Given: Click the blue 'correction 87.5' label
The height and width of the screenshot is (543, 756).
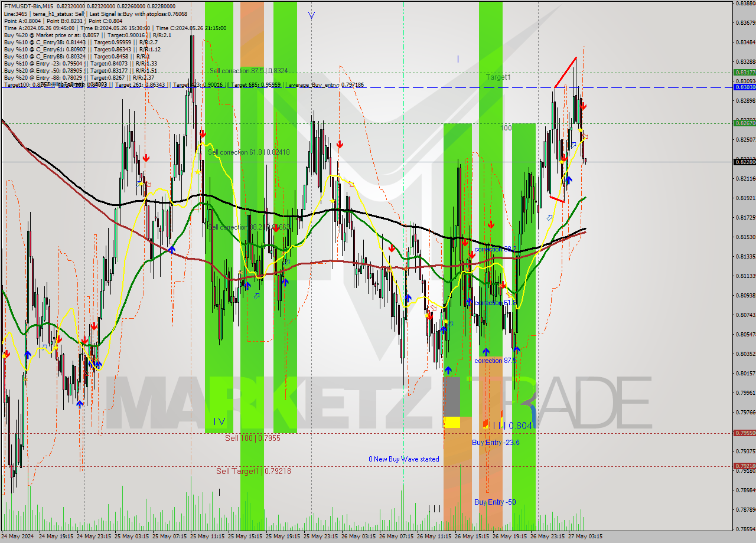Looking at the screenshot, I should click(x=496, y=360).
